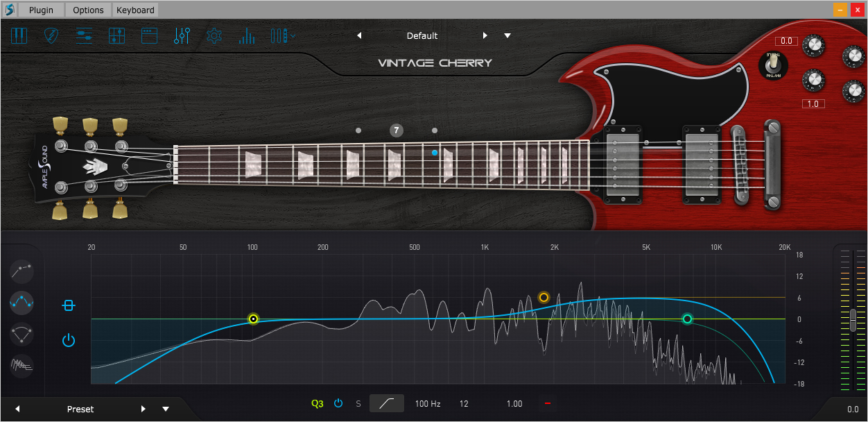Close the plugin window
This screenshot has width=868, height=422.
point(856,10)
